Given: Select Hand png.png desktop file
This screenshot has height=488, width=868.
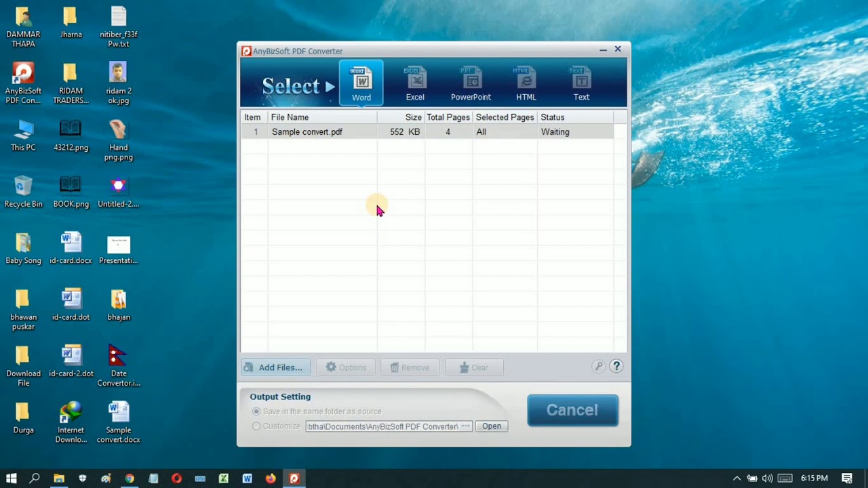Looking at the screenshot, I should 118,141.
